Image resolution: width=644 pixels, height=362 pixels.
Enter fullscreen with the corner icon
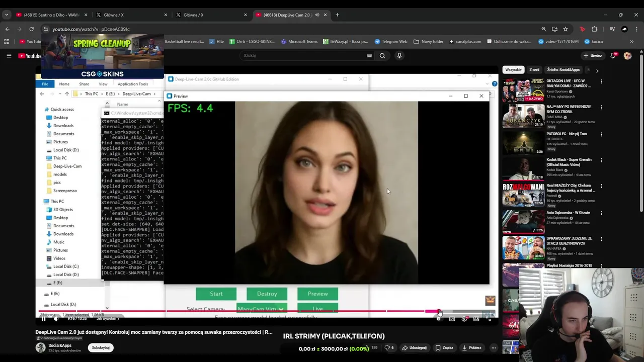pos(489,319)
